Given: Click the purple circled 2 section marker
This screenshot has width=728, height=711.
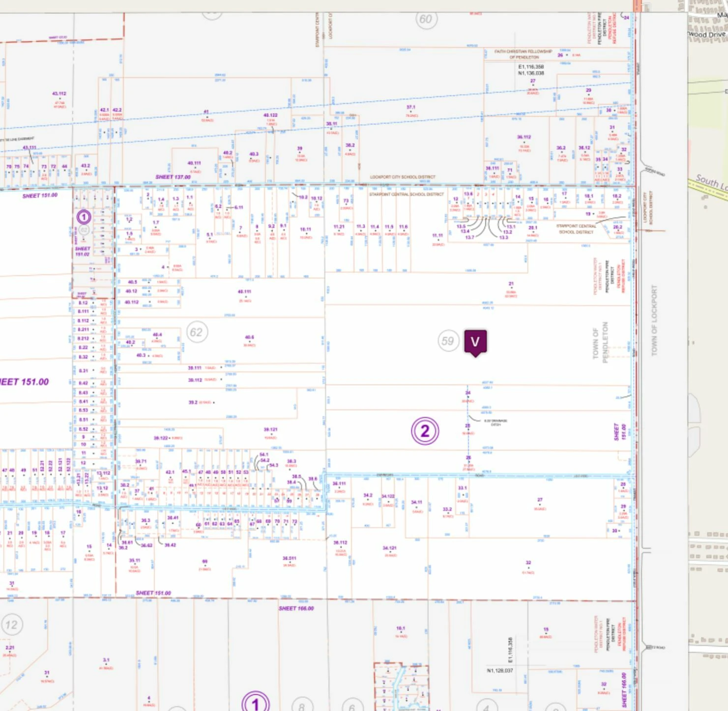Looking at the screenshot, I should point(425,431).
